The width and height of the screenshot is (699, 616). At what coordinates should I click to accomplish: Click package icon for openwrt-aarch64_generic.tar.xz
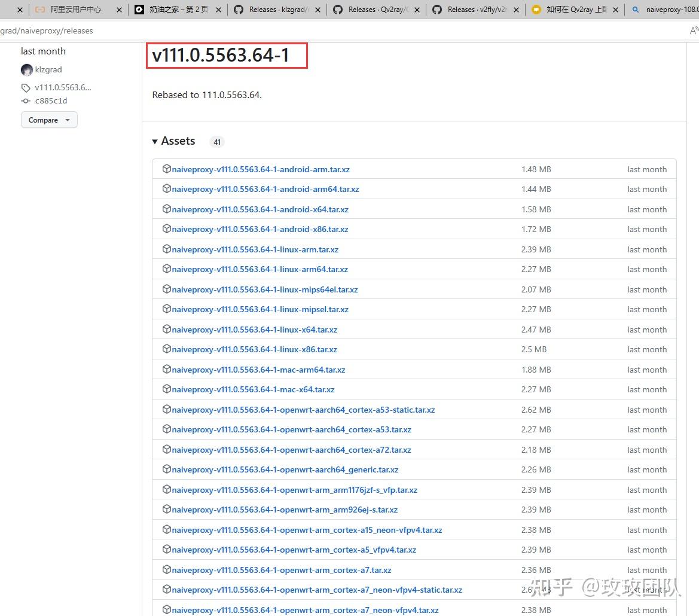tap(167, 469)
